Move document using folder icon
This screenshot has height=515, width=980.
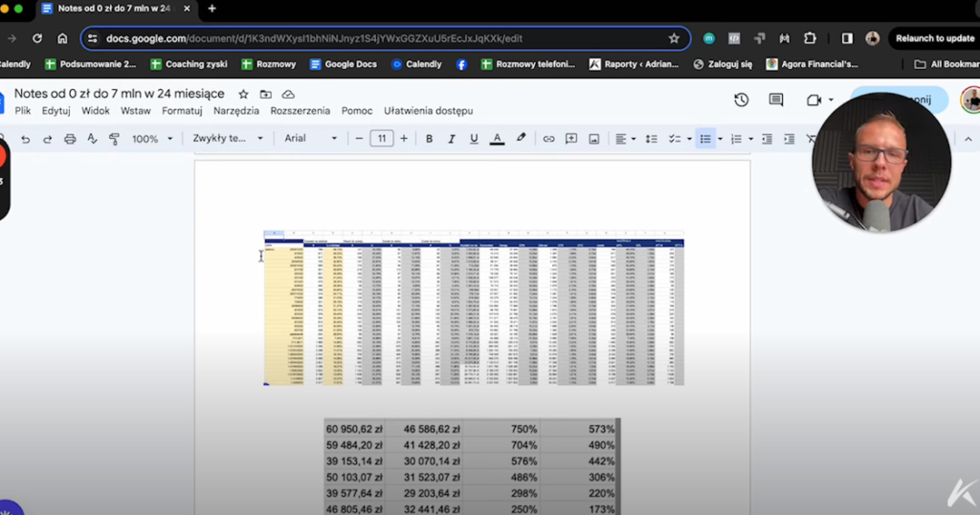tap(266, 95)
